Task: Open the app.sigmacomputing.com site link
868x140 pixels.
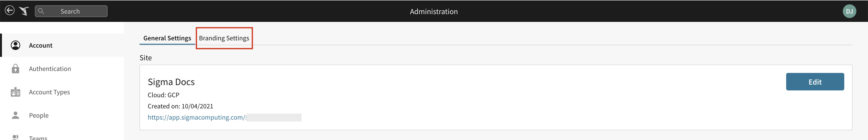Action: [197, 117]
